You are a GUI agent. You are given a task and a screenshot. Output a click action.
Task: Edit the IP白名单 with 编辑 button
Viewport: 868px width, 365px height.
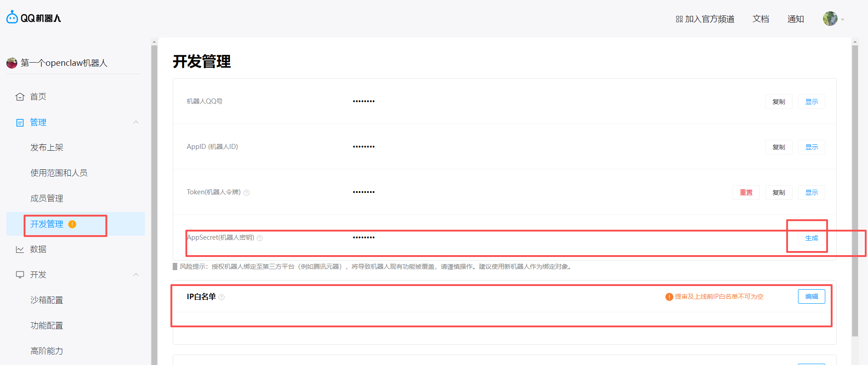811,296
